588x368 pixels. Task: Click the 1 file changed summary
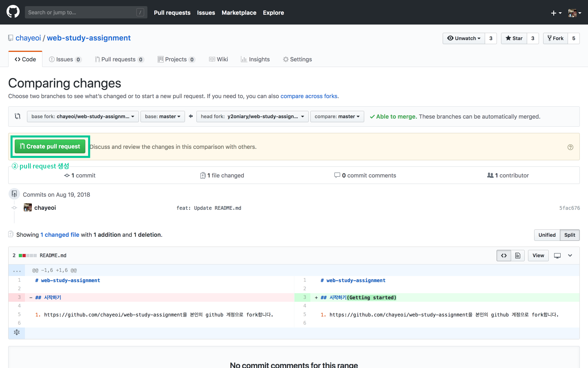[x=222, y=175]
